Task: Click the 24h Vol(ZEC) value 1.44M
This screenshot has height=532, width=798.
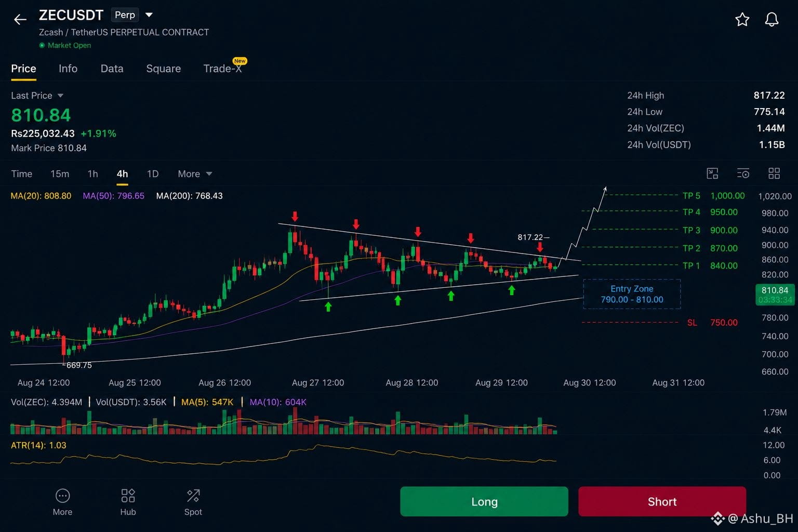Action: pos(770,128)
